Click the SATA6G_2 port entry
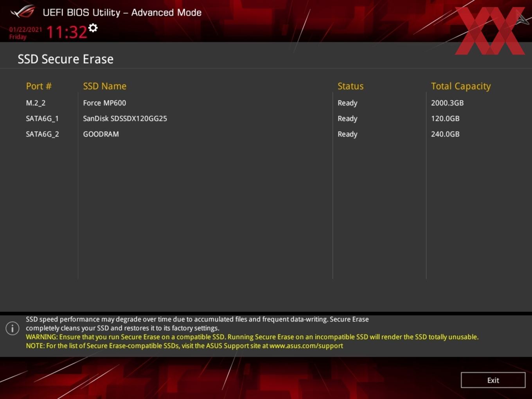Image resolution: width=532 pixels, height=399 pixels. 42,134
